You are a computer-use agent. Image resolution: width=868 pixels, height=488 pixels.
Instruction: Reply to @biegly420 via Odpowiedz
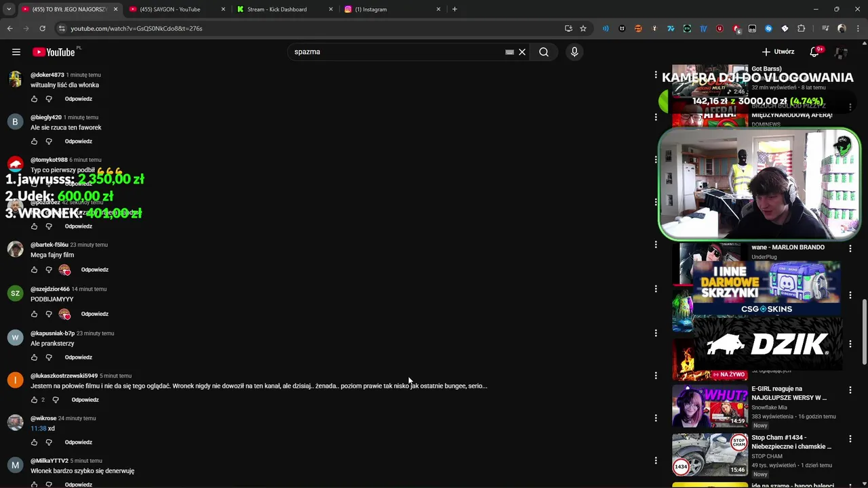click(79, 142)
